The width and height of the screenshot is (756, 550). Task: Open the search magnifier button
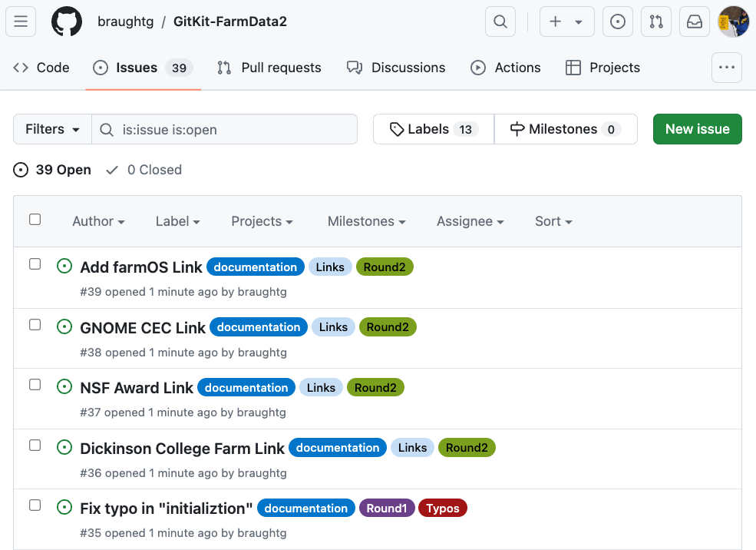coord(500,22)
